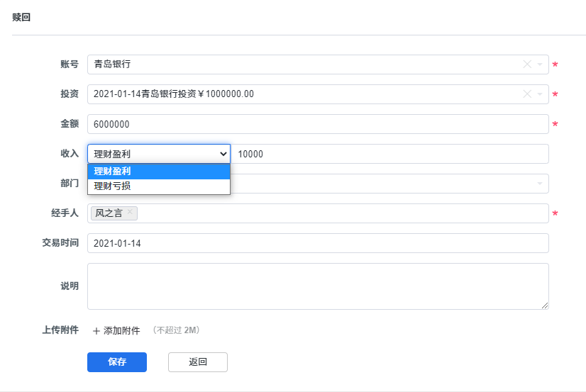This screenshot has width=586, height=392.
Task: Click the 金额 input field
Action: pos(318,124)
